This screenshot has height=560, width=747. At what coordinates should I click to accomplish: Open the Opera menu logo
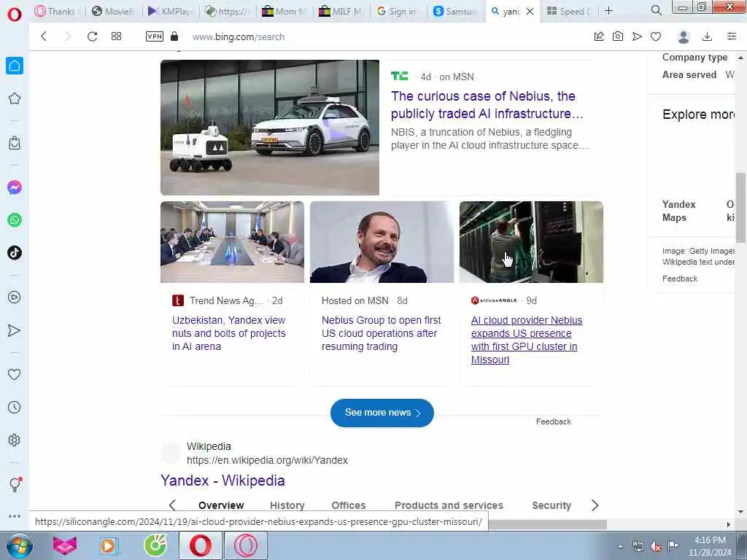pyautogui.click(x=15, y=15)
